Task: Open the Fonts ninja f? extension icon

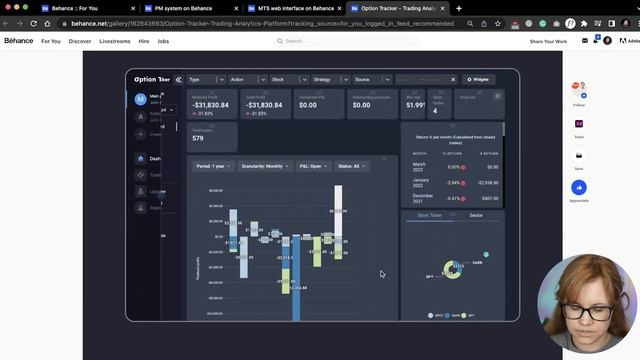Action: (570, 24)
